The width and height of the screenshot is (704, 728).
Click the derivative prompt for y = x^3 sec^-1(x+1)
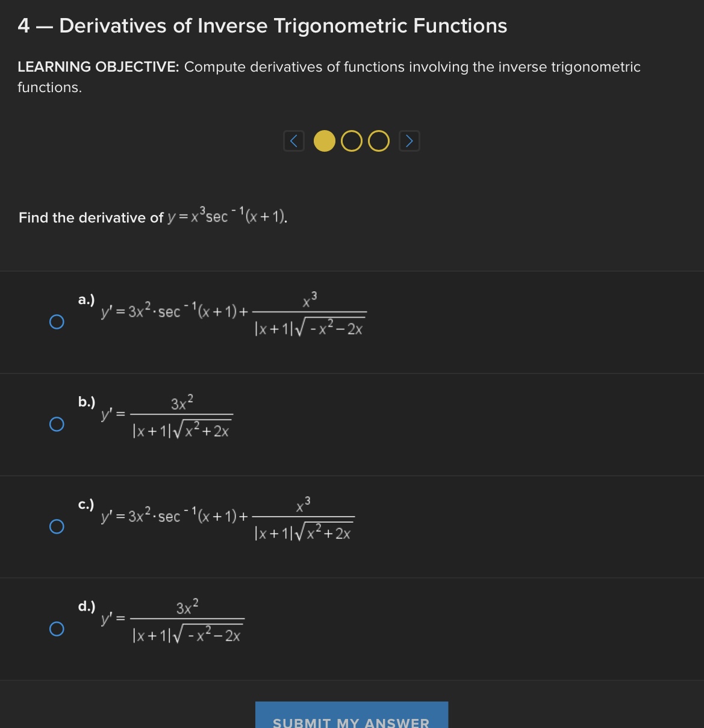point(153,217)
